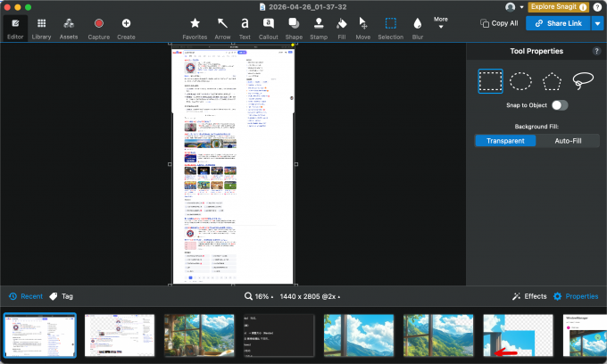
Task: Expand the More tools dropdown
Action: [441, 22]
